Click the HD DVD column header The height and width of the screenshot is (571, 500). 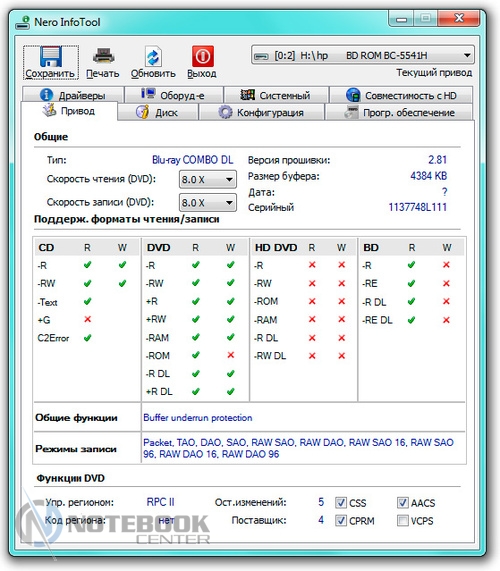[x=276, y=248]
